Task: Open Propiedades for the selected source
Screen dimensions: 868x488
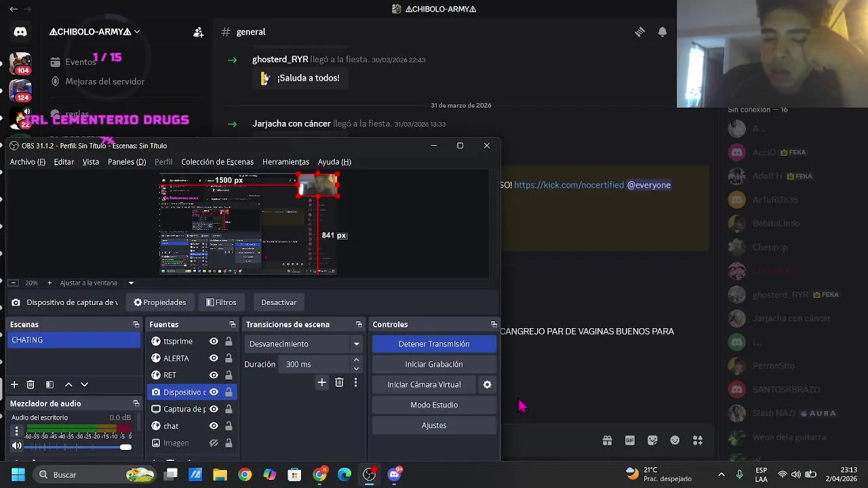Action: point(160,302)
